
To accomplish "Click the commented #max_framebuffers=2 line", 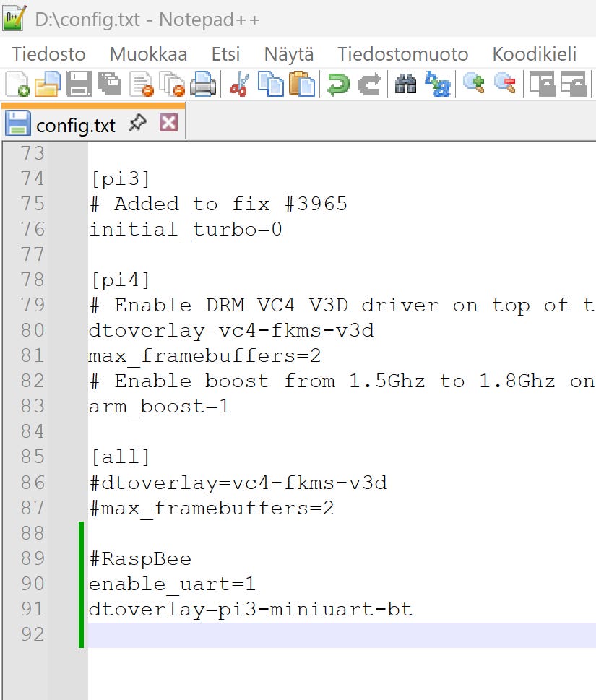I will [x=211, y=509].
